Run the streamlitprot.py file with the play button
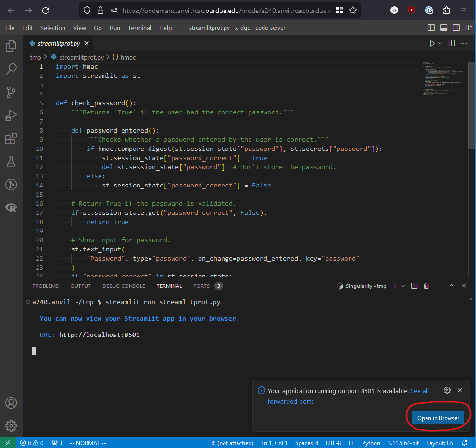476x448 pixels. 431,43
